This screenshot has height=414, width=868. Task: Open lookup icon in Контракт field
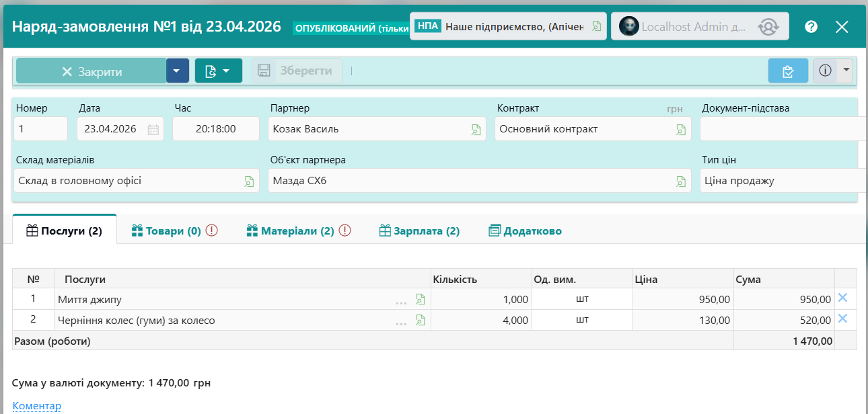point(681,130)
